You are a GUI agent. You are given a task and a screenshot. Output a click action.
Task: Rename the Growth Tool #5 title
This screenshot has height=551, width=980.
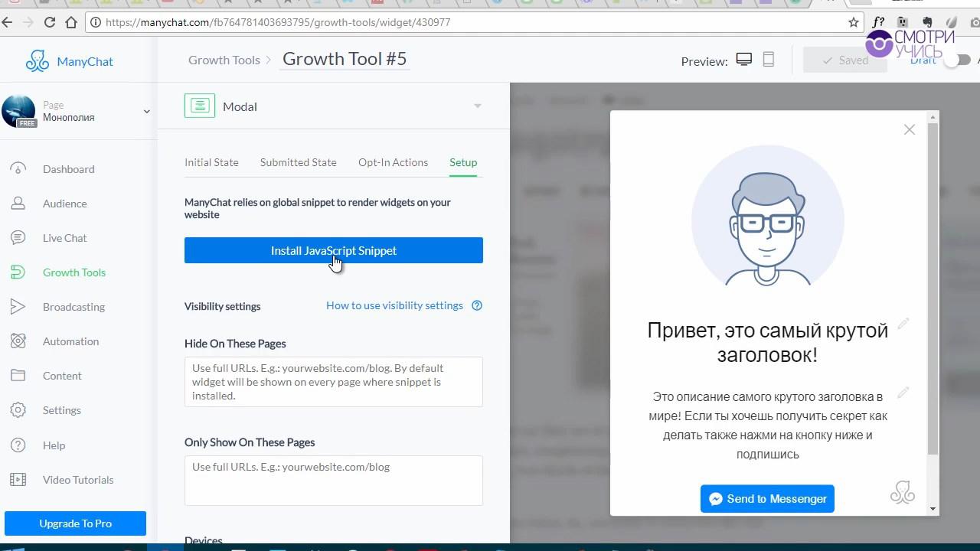pyautogui.click(x=345, y=59)
